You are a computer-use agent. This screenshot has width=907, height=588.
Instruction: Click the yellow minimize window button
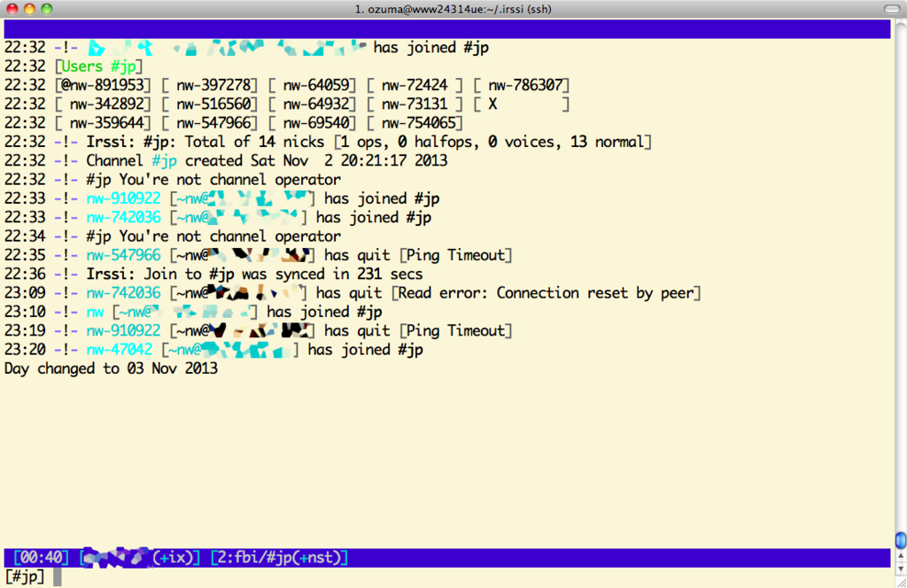click(29, 9)
